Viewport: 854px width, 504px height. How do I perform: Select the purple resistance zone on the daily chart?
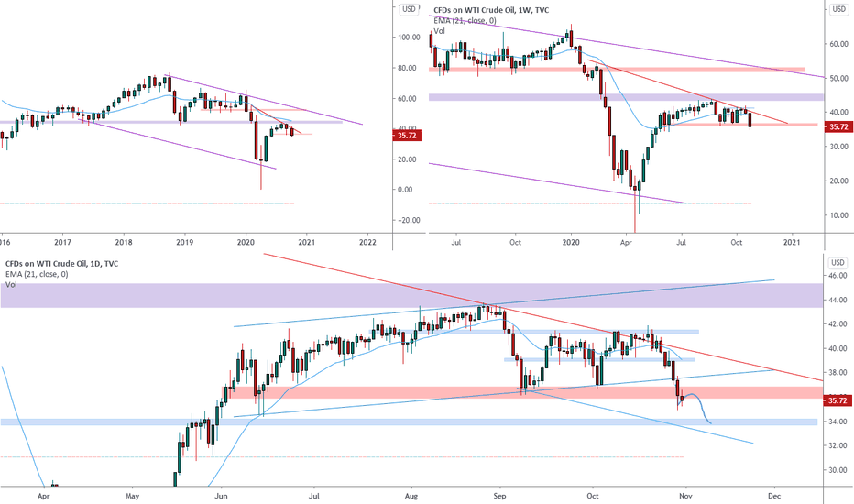(x=411, y=295)
